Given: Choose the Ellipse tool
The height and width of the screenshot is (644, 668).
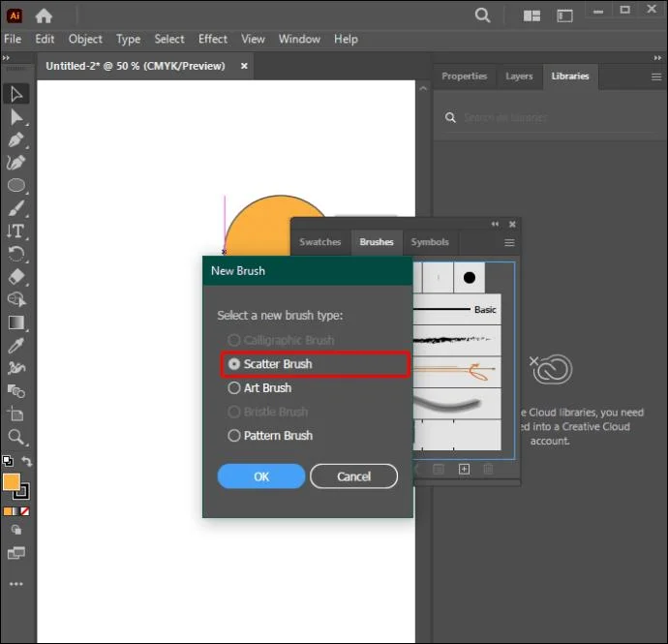Looking at the screenshot, I should tap(16, 185).
